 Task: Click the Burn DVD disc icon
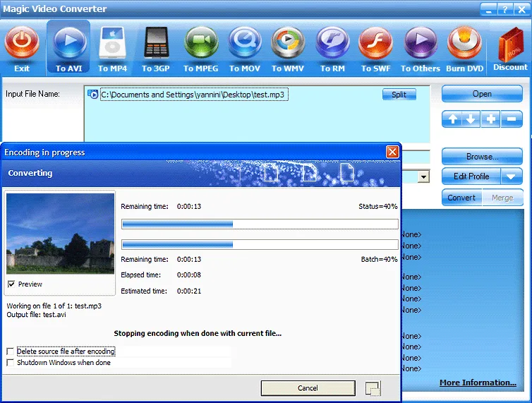coord(464,44)
